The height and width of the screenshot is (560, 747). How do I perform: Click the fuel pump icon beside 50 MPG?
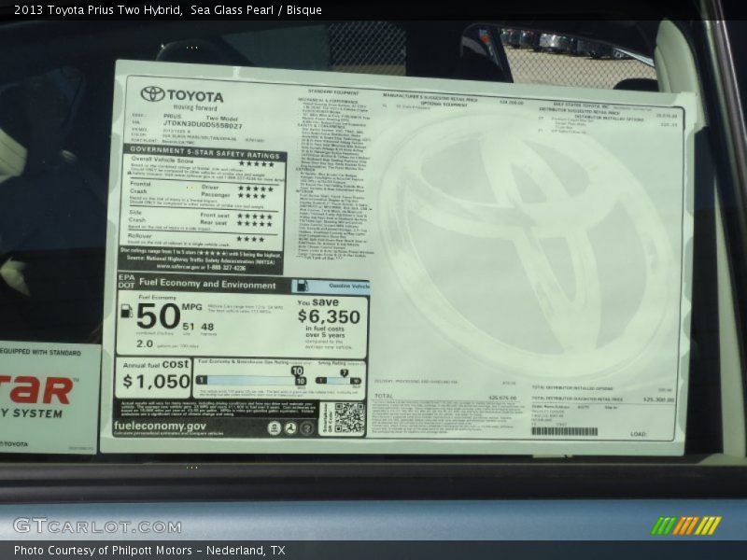pos(126,311)
